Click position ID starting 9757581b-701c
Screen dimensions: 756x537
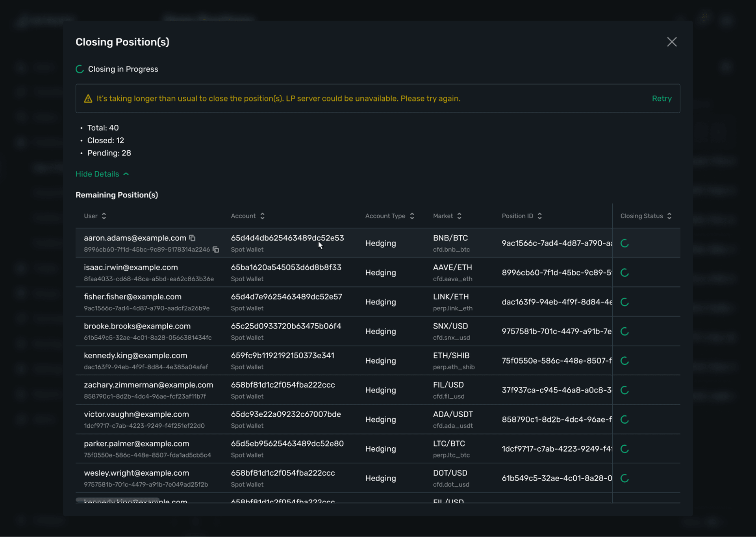point(557,331)
